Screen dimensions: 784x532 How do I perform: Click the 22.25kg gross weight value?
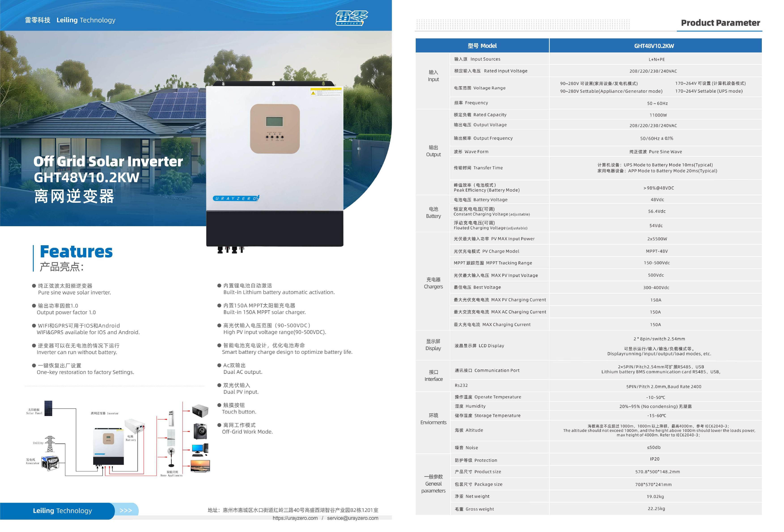[x=656, y=509]
